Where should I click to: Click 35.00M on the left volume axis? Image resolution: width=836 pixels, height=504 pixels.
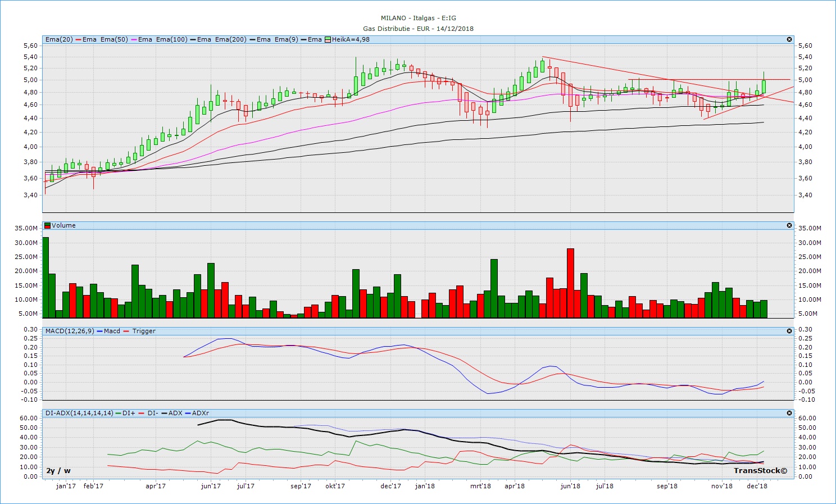click(26, 228)
